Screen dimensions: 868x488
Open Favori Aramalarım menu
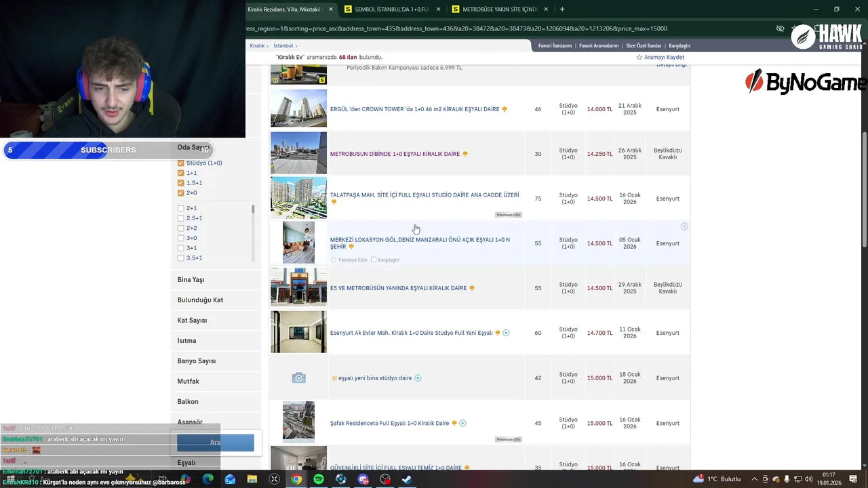click(599, 46)
